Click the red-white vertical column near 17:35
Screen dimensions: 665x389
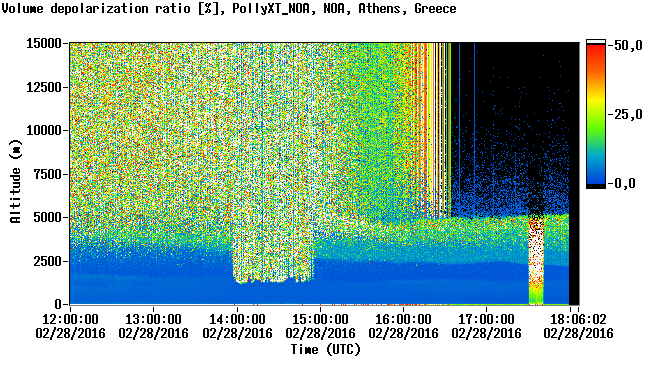(x=536, y=260)
